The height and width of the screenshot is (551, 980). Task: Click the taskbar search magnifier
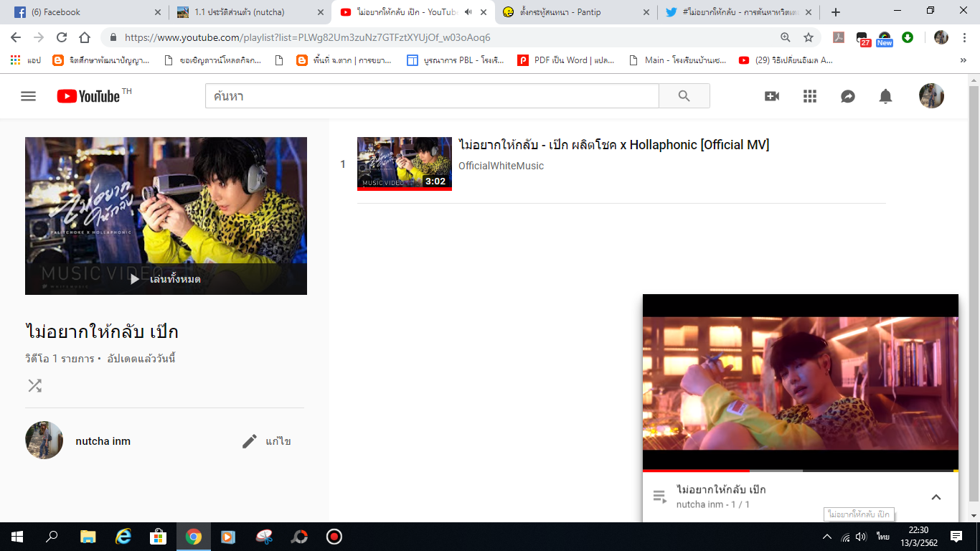(x=52, y=537)
